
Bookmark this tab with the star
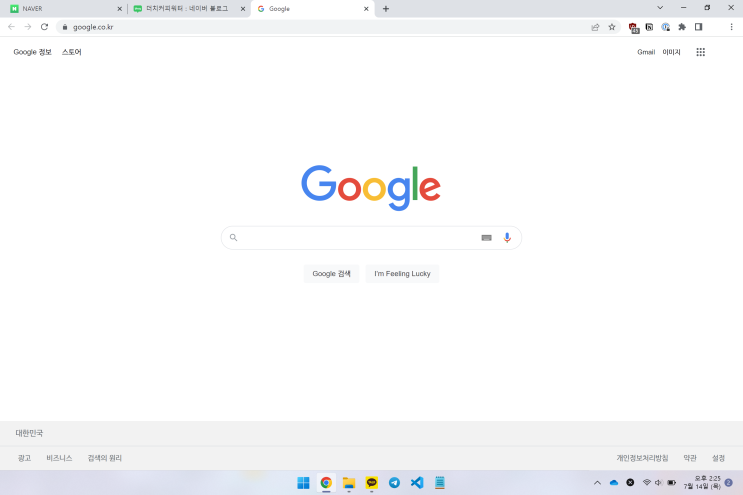tap(612, 27)
